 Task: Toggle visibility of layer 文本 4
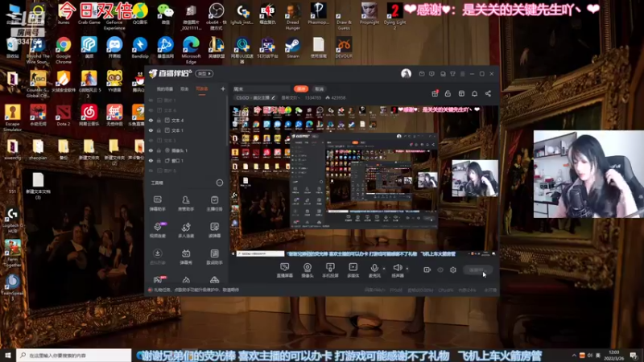pyautogui.click(x=151, y=120)
